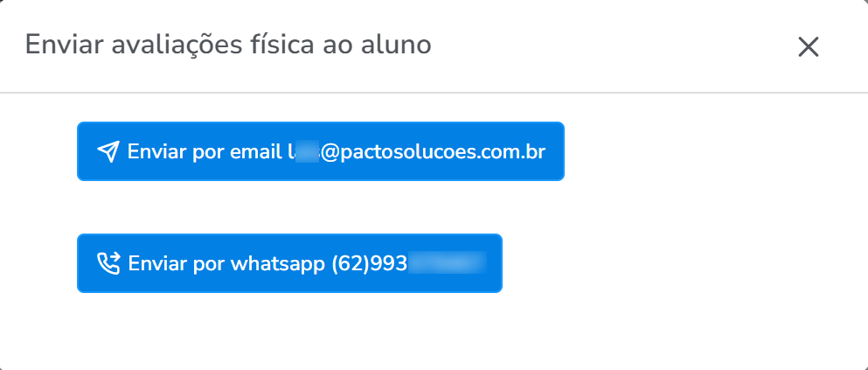Click the dialog title 'Enviar avaliações física ao aluno'
The height and width of the screenshot is (370, 868).
[228, 45]
